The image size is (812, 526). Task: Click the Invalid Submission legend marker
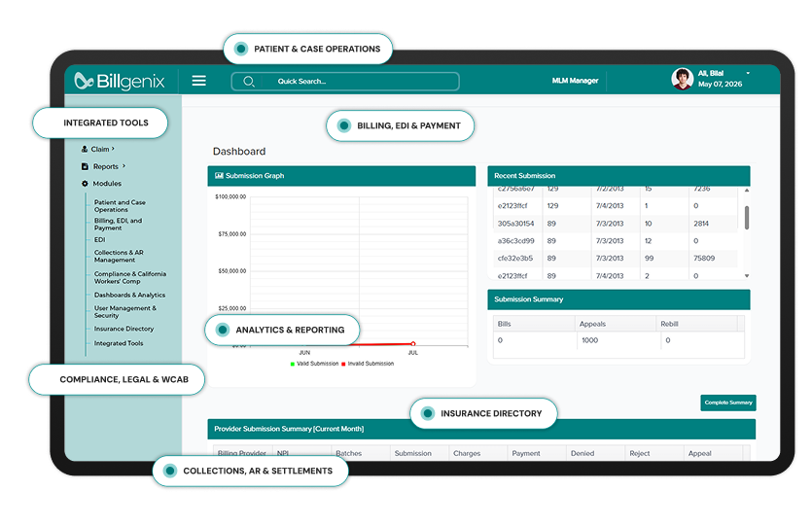(343, 364)
